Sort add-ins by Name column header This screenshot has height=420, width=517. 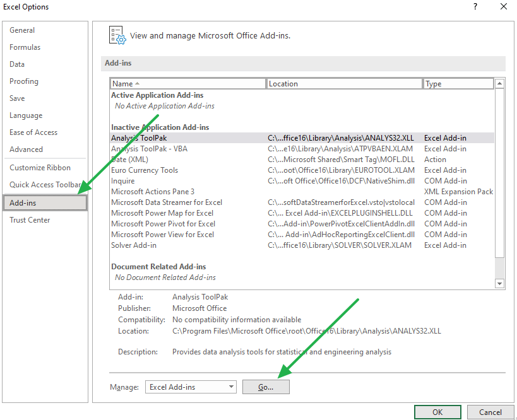coord(187,84)
